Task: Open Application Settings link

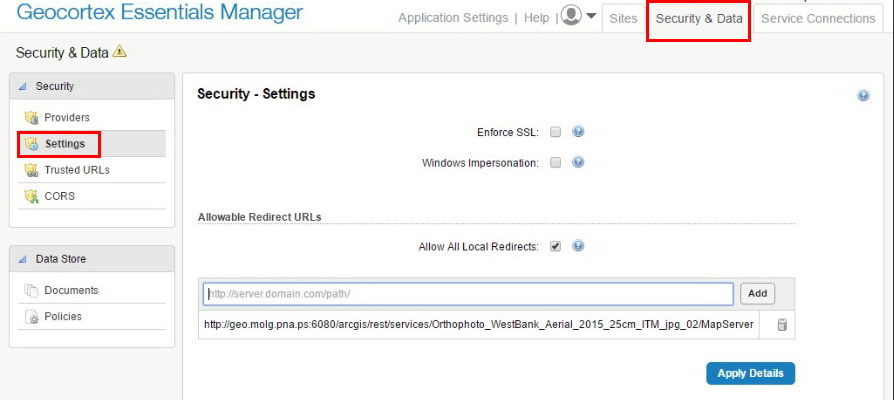Action: pyautogui.click(x=453, y=18)
